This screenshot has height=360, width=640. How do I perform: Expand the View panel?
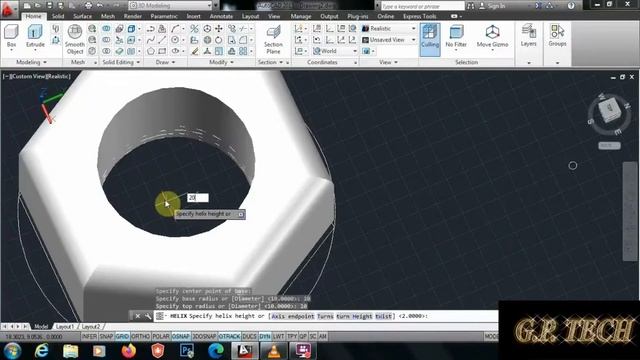pos(388,62)
